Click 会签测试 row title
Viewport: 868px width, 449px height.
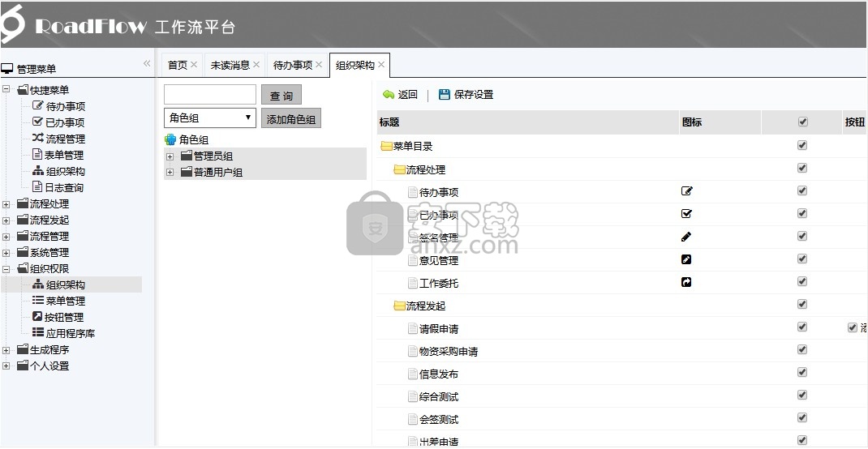pyautogui.click(x=439, y=420)
